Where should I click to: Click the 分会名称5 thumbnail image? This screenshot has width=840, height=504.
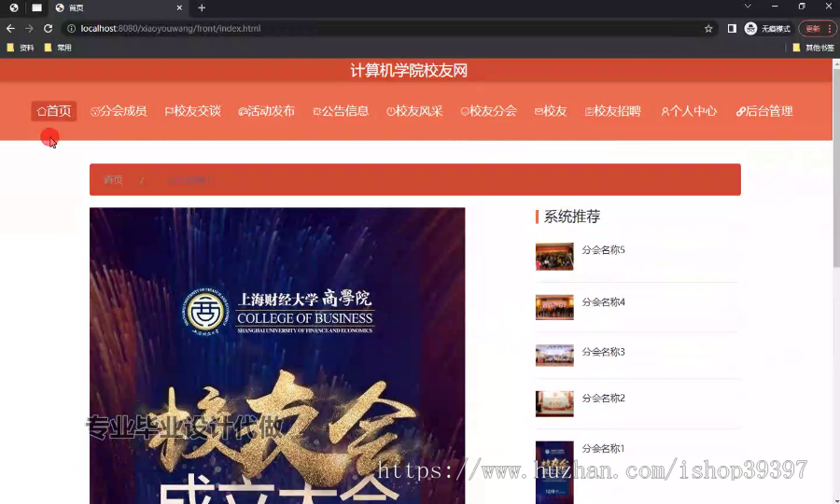click(554, 257)
